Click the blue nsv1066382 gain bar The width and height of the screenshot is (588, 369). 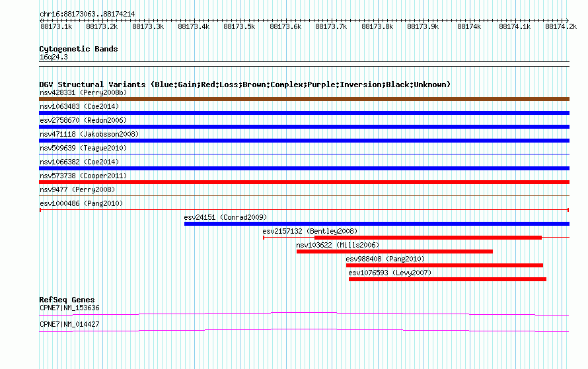point(304,168)
